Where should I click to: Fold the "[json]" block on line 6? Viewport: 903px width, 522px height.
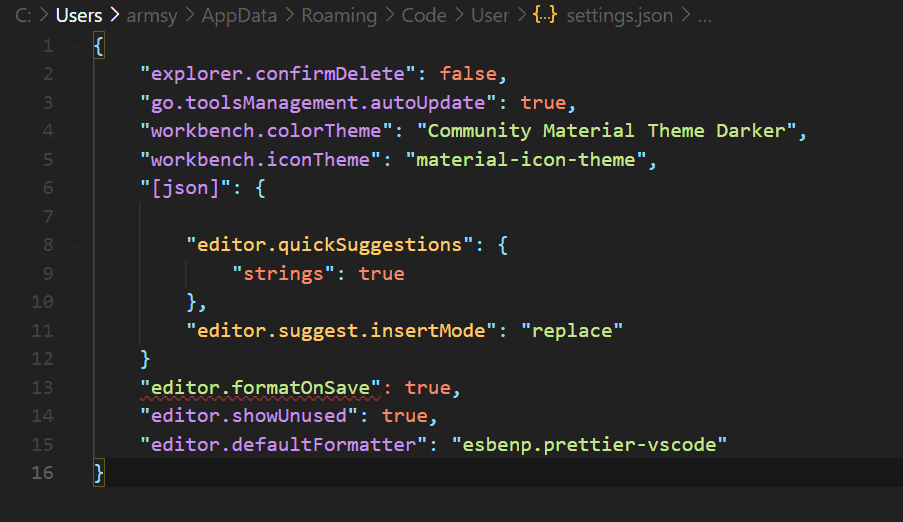click(76, 187)
